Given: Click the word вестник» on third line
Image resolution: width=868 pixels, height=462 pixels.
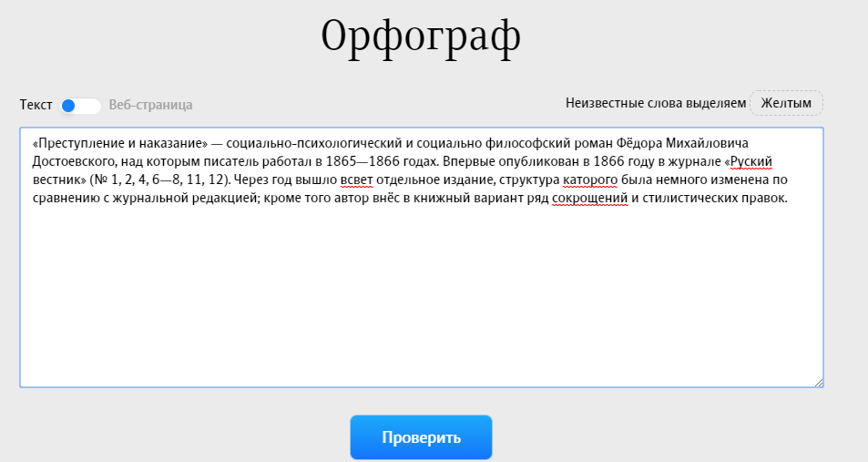Looking at the screenshot, I should tap(59, 180).
